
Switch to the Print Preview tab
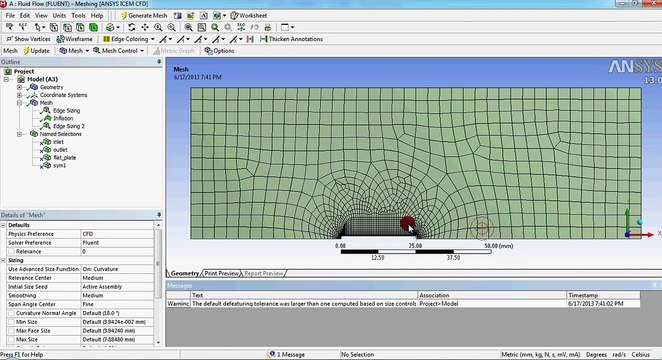click(x=222, y=273)
